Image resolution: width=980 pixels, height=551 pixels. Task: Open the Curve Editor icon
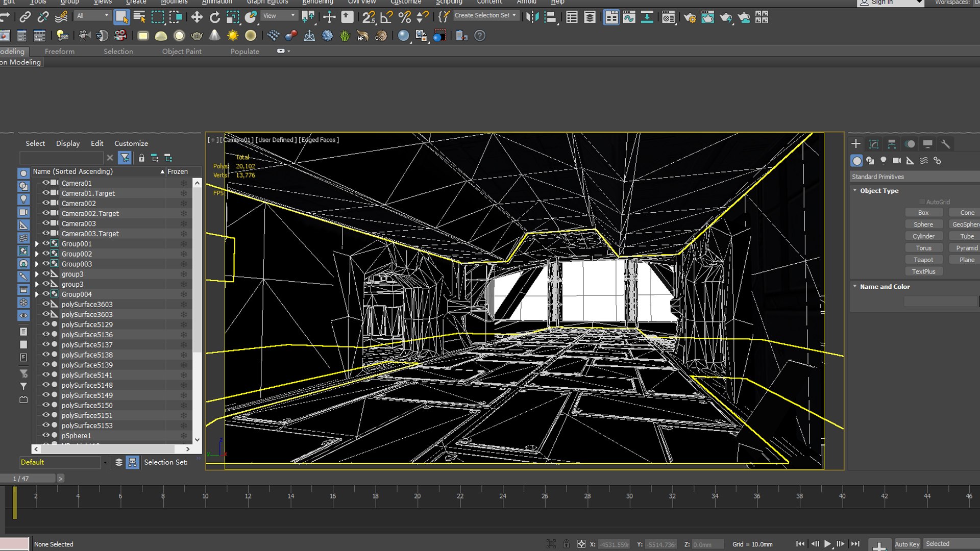(629, 17)
